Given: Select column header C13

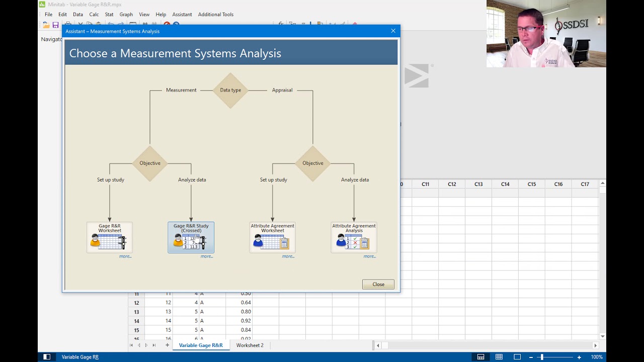Looking at the screenshot, I should (x=478, y=185).
